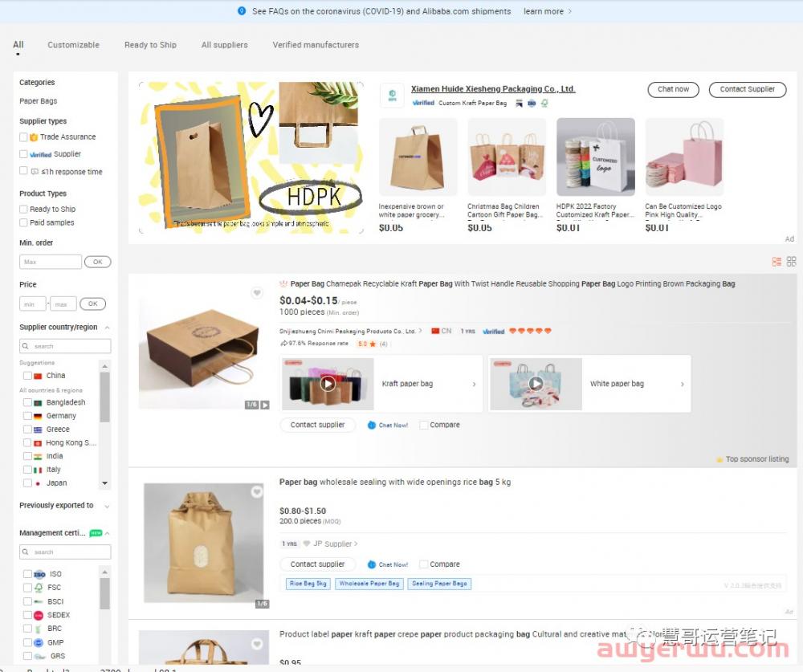
Task: Check Compare for the Chamepak paper bag
Action: coord(423,425)
